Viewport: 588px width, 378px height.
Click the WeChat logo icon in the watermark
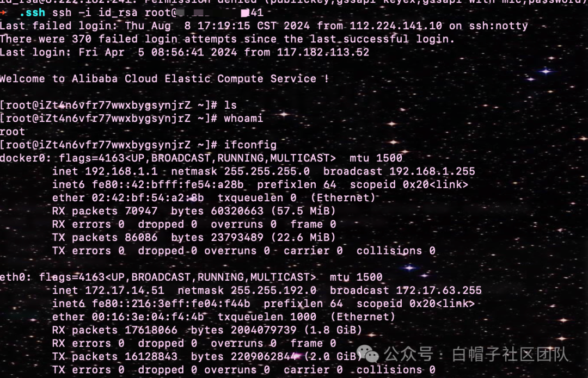coord(367,354)
